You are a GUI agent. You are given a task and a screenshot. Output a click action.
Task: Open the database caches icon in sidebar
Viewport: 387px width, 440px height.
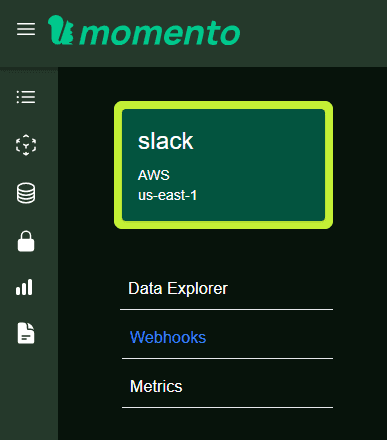[26, 193]
